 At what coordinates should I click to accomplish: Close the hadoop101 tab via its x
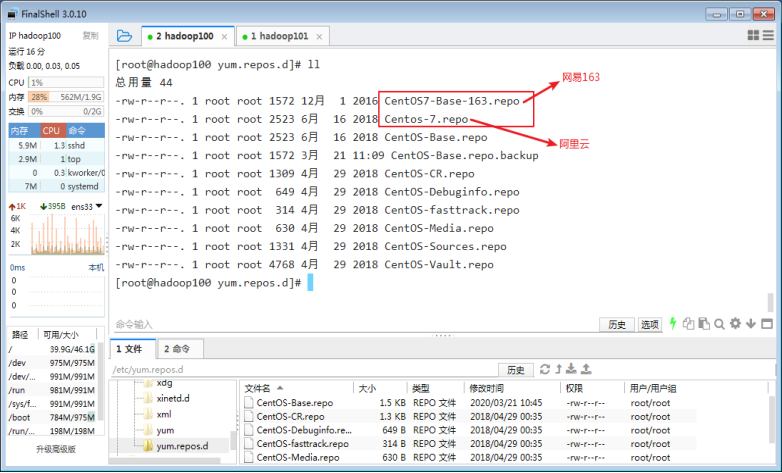[319, 36]
